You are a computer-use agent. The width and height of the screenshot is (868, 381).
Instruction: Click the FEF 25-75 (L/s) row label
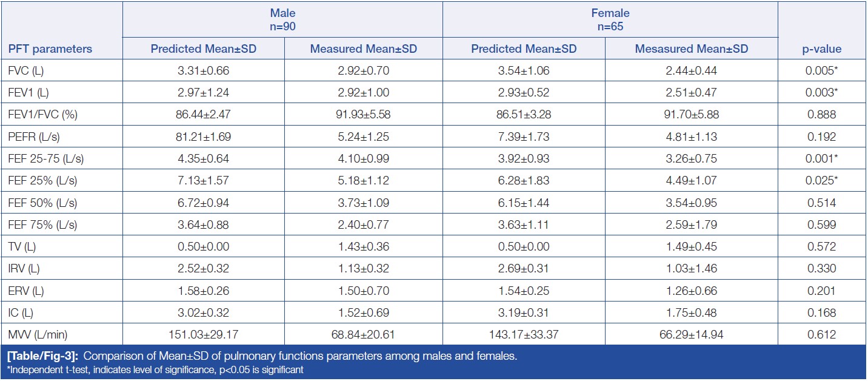42,159
